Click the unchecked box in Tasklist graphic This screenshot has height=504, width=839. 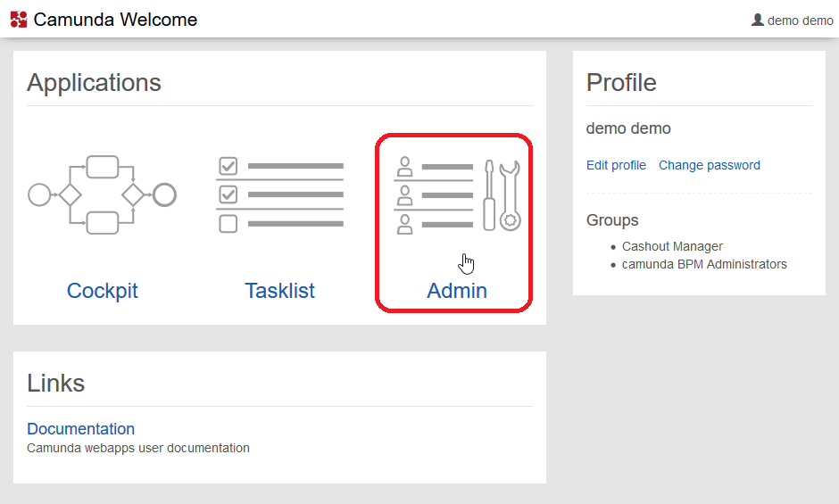(x=228, y=223)
